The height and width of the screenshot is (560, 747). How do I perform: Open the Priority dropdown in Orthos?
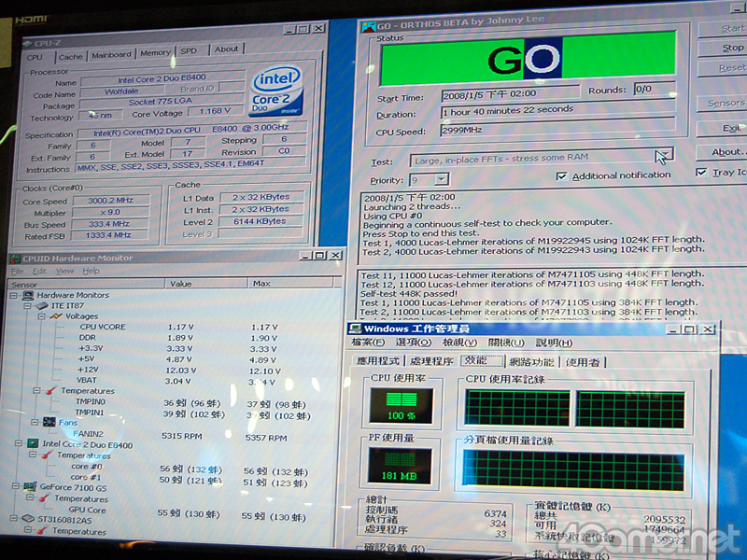pos(442,179)
